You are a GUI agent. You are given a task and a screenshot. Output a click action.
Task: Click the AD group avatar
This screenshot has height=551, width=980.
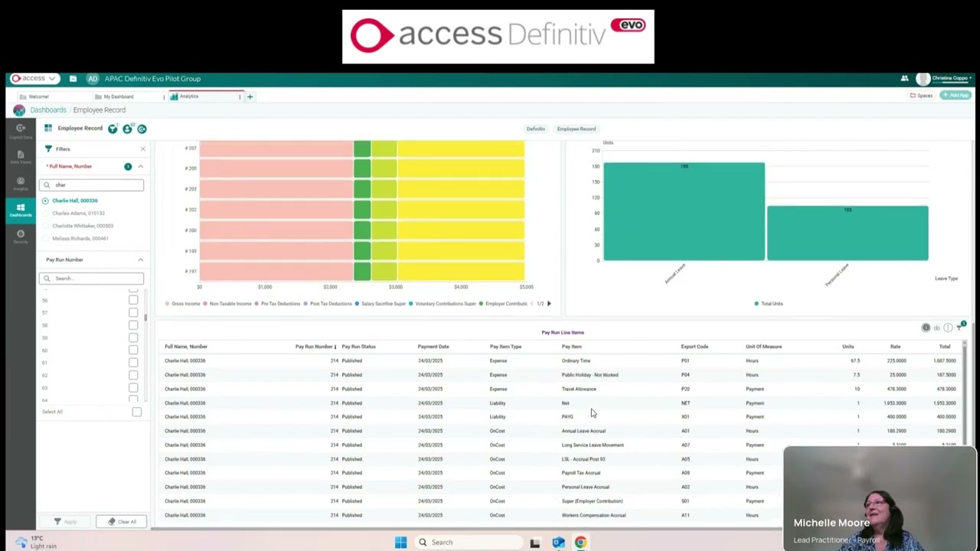(x=93, y=79)
